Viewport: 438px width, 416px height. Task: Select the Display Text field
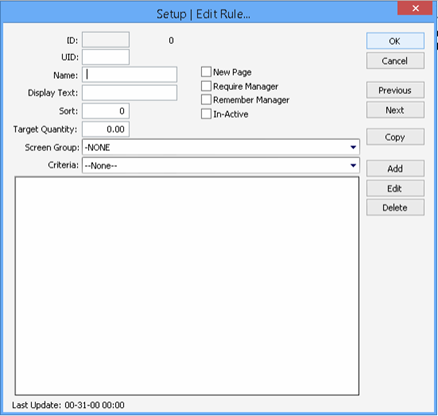coord(130,93)
